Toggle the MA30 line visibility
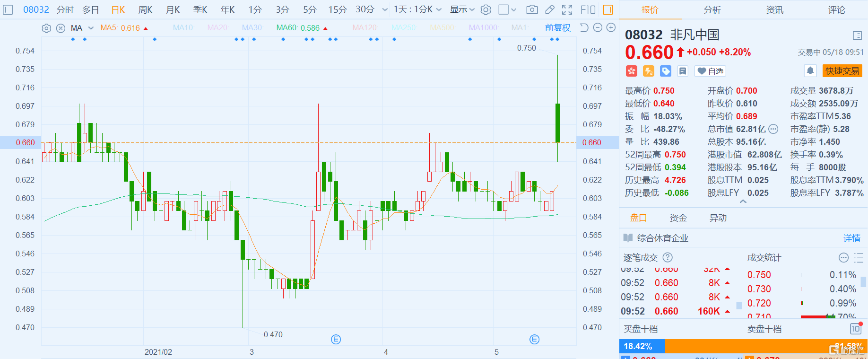 click(x=252, y=28)
